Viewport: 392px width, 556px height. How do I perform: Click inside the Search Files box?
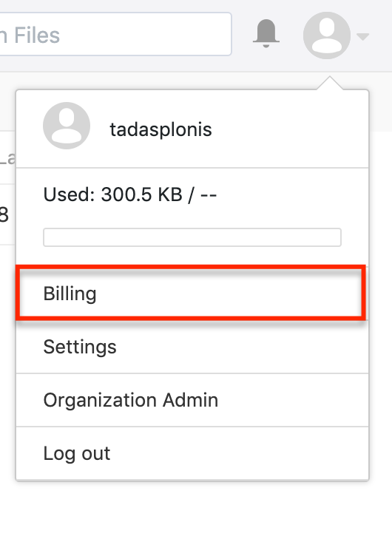pos(115,34)
